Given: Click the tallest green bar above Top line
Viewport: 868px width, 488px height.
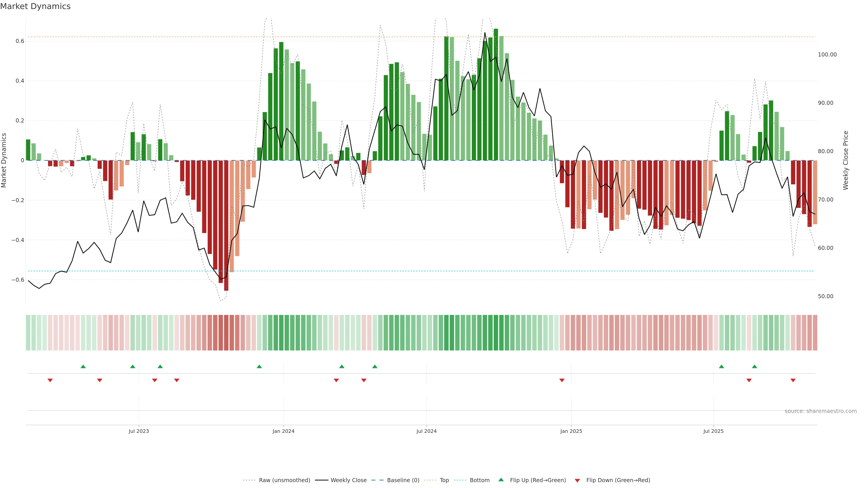Looking at the screenshot, I should click(496, 94).
